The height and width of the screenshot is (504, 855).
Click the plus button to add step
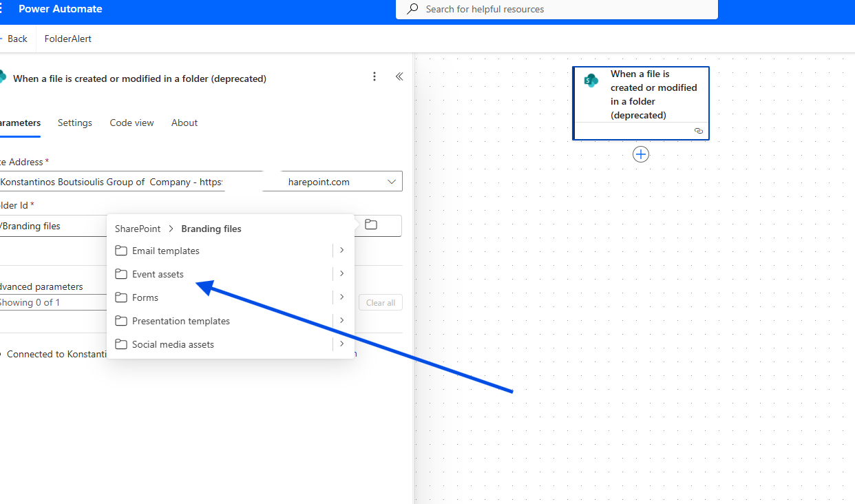641,155
